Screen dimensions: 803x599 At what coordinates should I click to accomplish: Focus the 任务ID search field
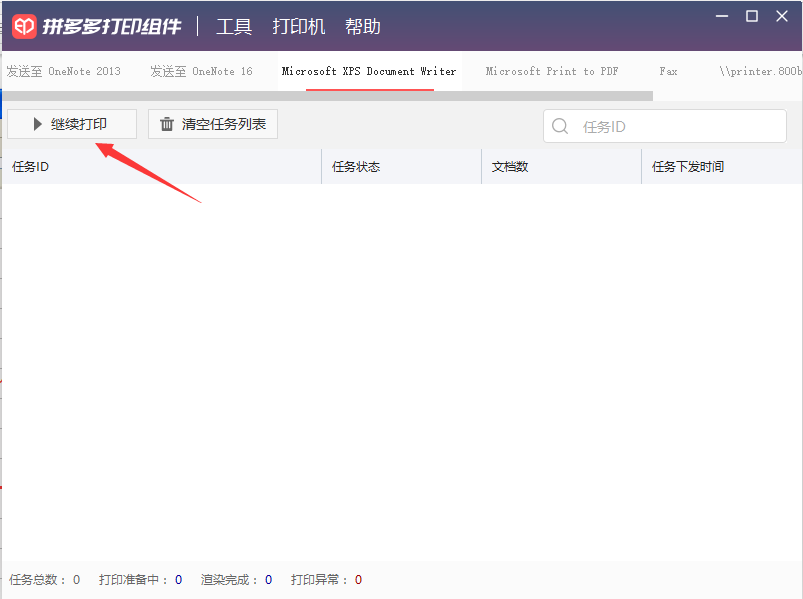pyautogui.click(x=665, y=126)
